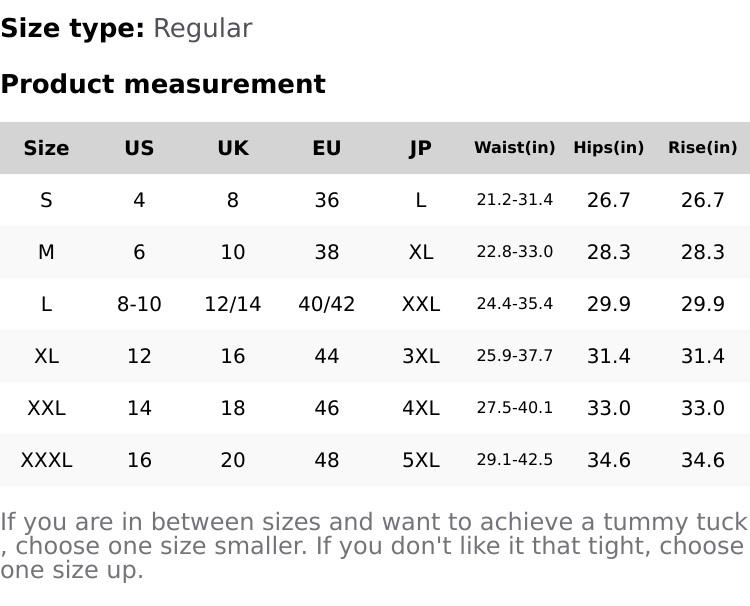Click the Product measurement heading
This screenshot has height=606, width=750.
point(163,84)
